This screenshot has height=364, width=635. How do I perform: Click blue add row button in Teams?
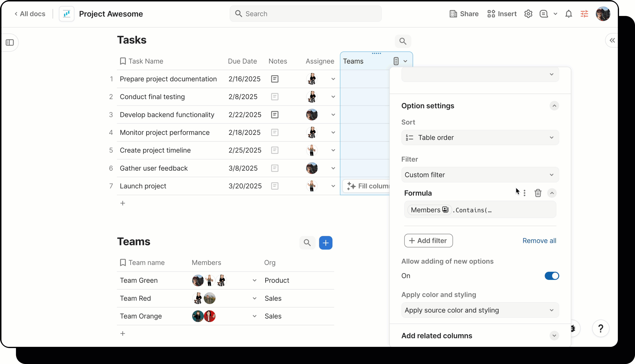tap(326, 243)
